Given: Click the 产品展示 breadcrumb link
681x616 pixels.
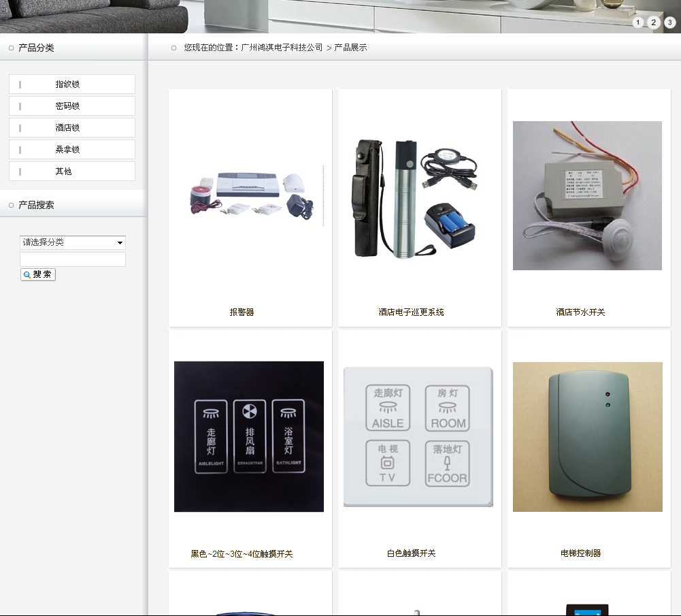Looking at the screenshot, I should pos(350,48).
